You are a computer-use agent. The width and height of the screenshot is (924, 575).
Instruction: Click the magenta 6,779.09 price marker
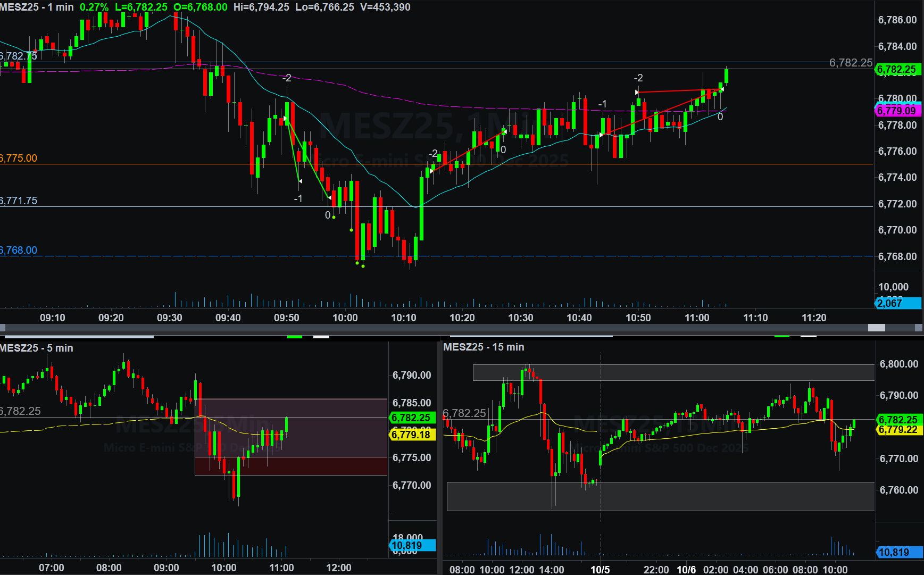(897, 111)
